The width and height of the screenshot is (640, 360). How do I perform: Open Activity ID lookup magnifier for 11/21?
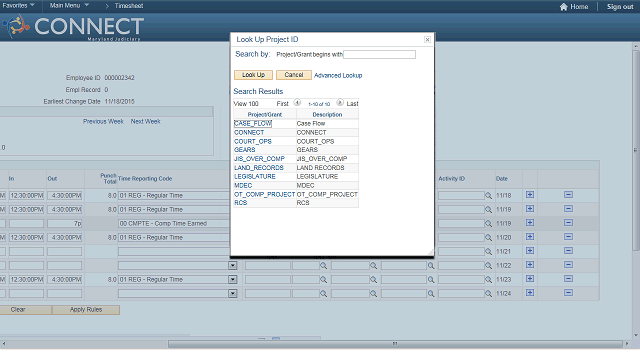[488, 251]
